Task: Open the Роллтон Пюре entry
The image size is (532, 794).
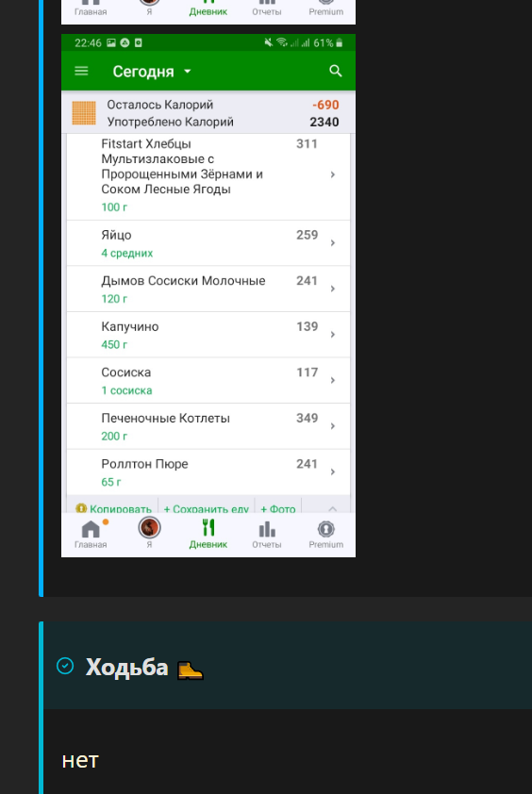Action: [x=208, y=472]
